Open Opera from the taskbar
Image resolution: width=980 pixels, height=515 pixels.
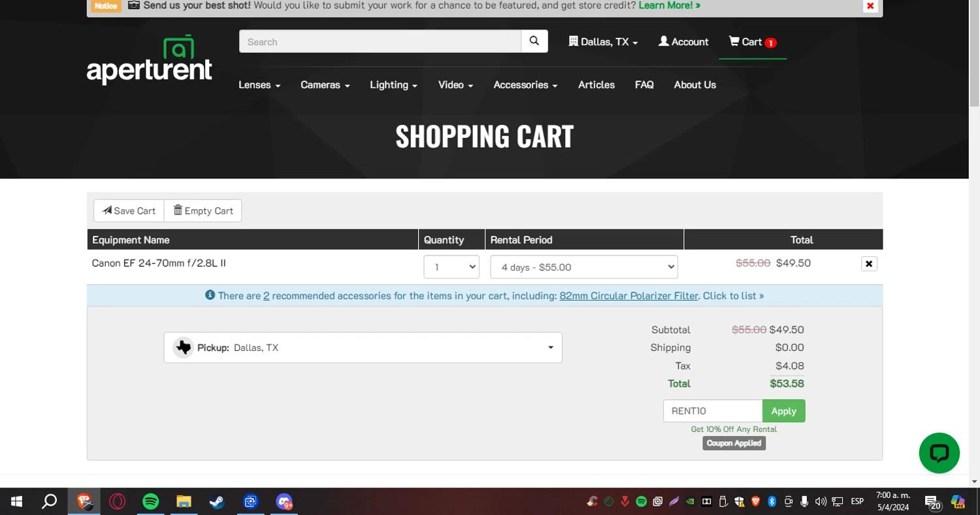pos(118,501)
